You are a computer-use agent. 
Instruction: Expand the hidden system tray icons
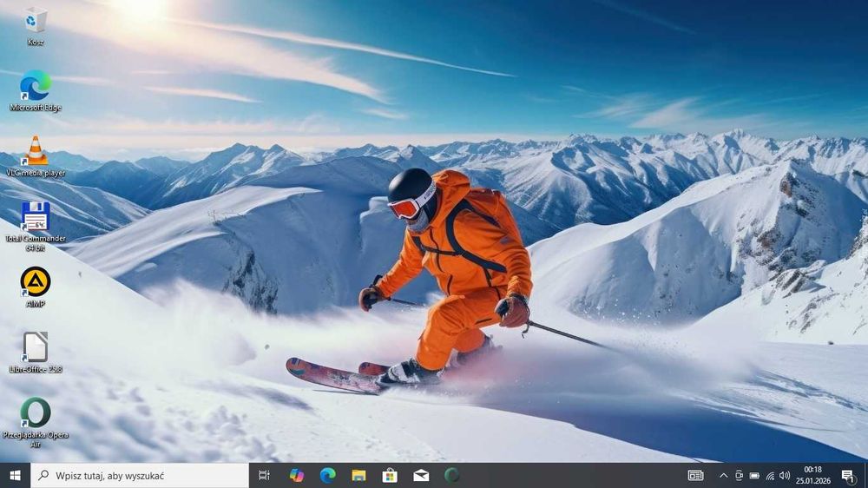pos(724,475)
